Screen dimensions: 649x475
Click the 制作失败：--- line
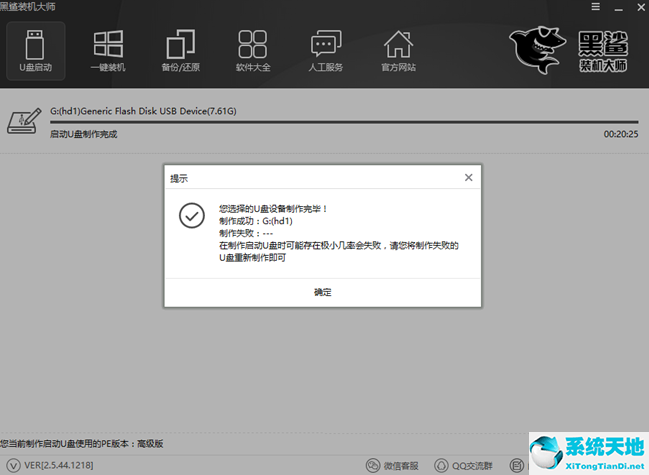tap(246, 233)
